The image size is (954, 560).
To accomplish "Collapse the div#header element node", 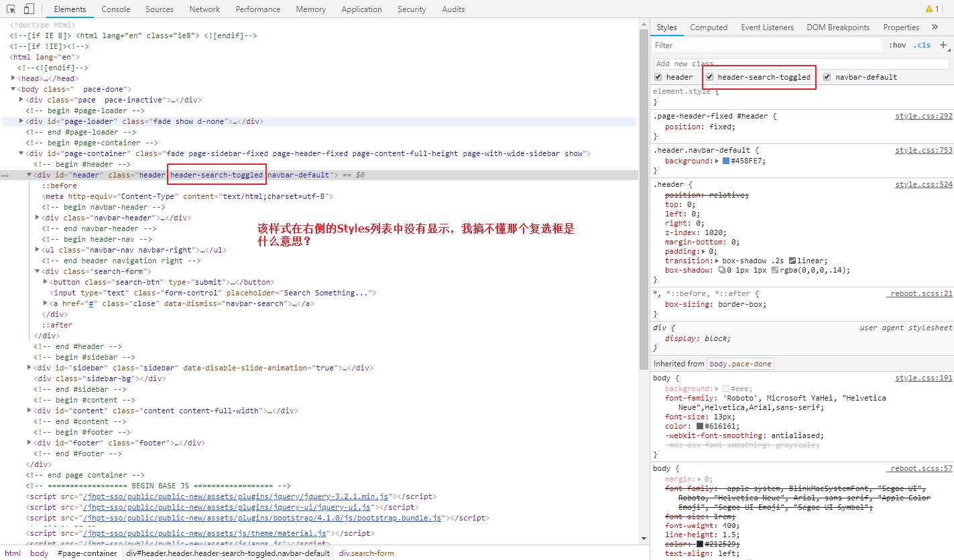I will tap(29, 175).
